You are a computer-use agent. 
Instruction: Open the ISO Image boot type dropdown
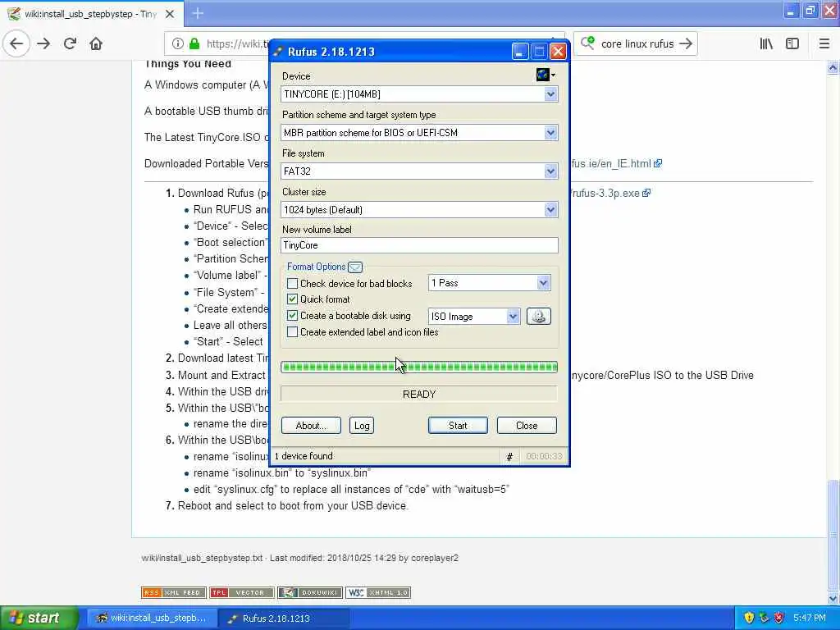(474, 317)
